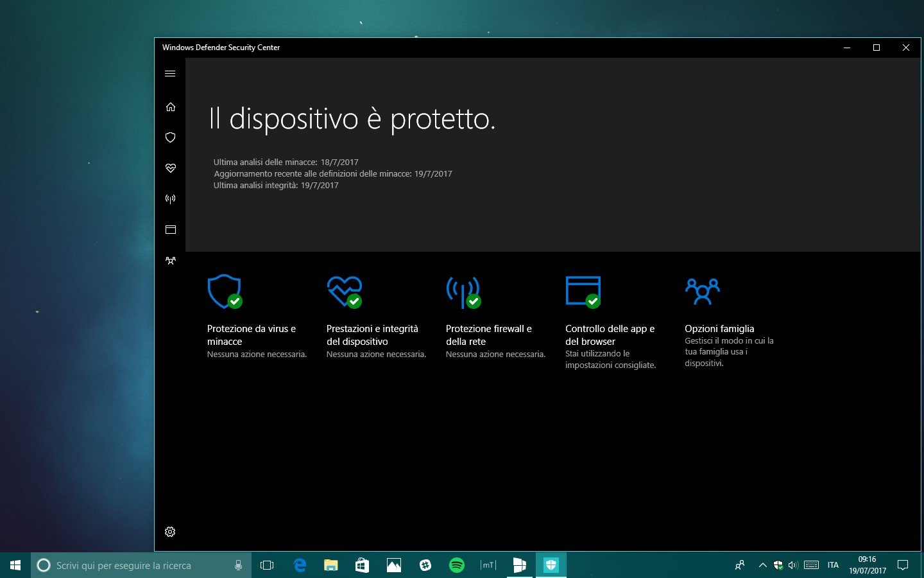
Task: Open "Prestazioni e integrità del dispositivo"
Action: [372, 335]
